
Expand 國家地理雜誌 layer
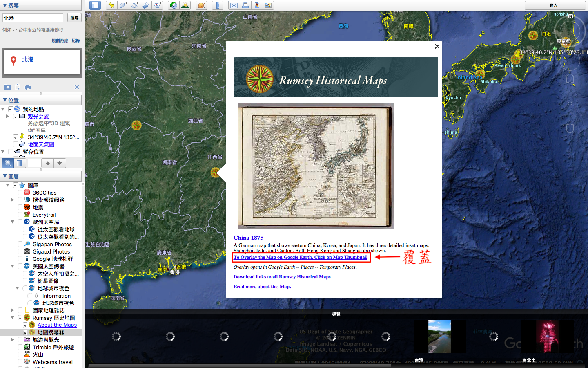coord(12,310)
